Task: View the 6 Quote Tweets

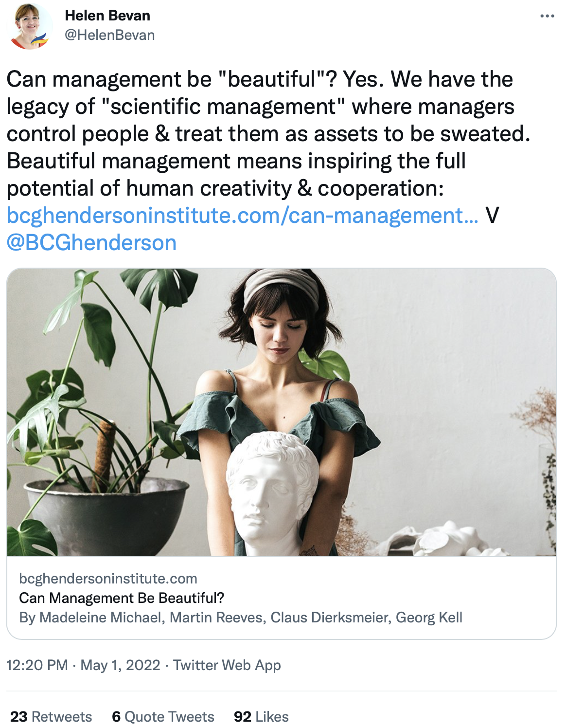Action: tap(163, 717)
